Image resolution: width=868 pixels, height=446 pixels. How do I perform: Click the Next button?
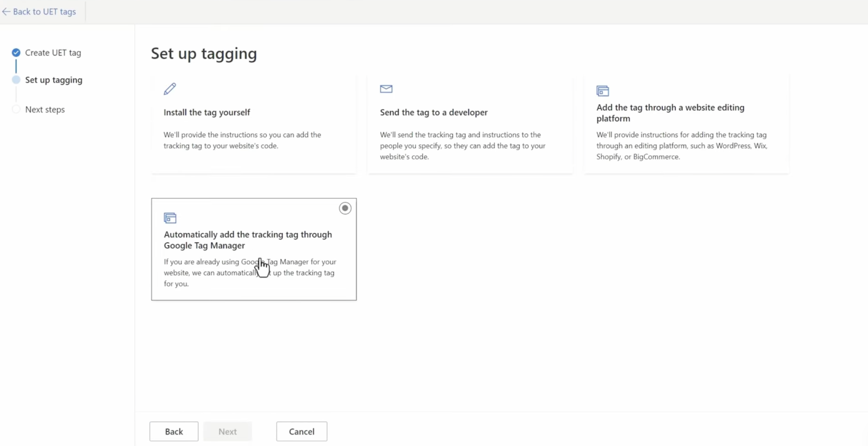[228, 431]
